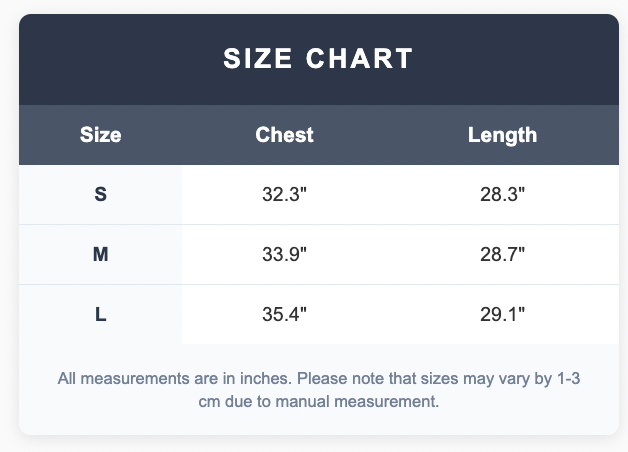
Task: Click the word SIZE in the title
Action: pyautogui.click(x=258, y=58)
